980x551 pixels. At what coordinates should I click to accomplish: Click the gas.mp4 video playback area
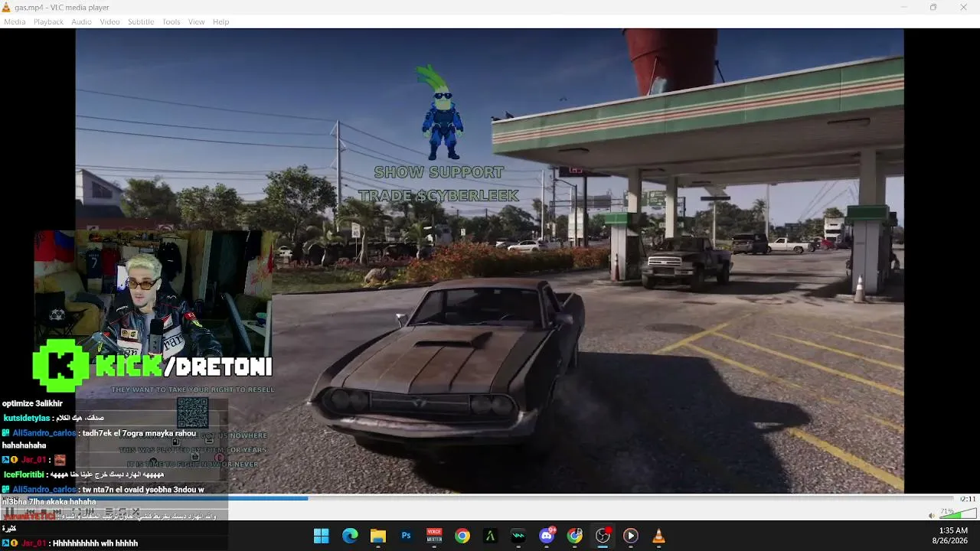tap(490, 261)
